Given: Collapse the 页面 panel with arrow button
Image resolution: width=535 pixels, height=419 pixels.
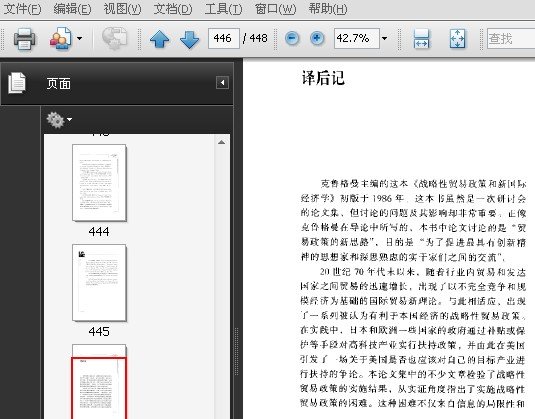Looking at the screenshot, I should (222, 83).
